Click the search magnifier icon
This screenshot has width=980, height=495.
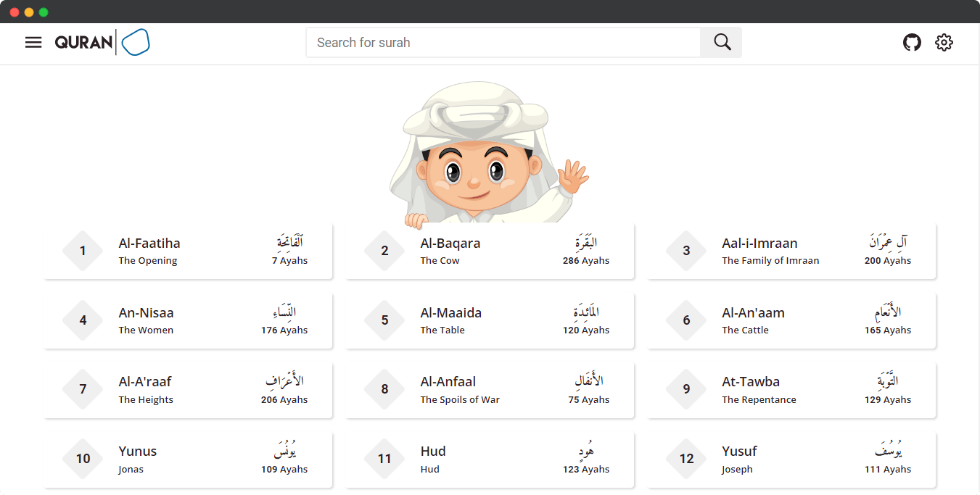[x=720, y=42]
